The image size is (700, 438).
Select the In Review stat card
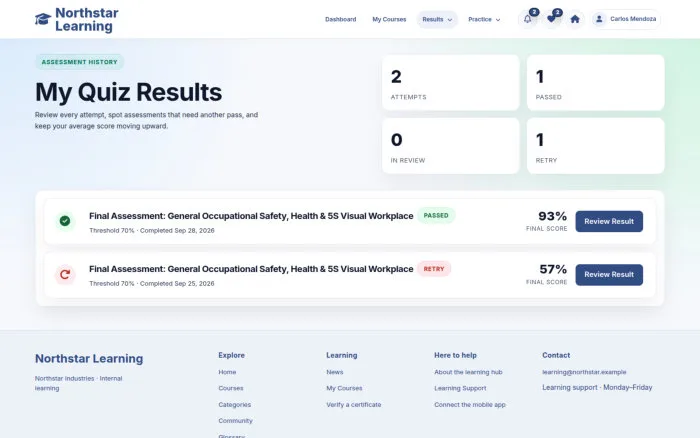450,146
